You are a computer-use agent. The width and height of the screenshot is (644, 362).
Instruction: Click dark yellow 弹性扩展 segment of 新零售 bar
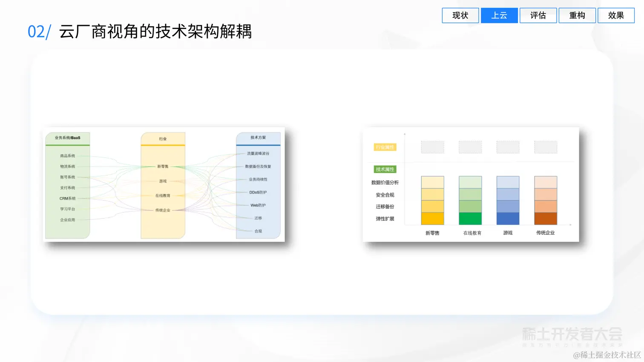[432, 219]
